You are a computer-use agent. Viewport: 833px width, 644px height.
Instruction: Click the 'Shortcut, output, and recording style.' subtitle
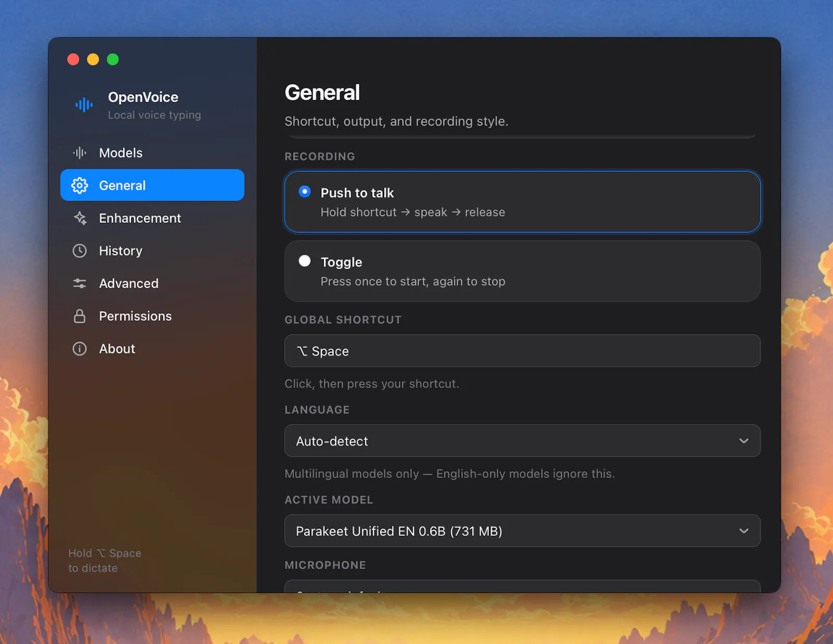pos(396,121)
